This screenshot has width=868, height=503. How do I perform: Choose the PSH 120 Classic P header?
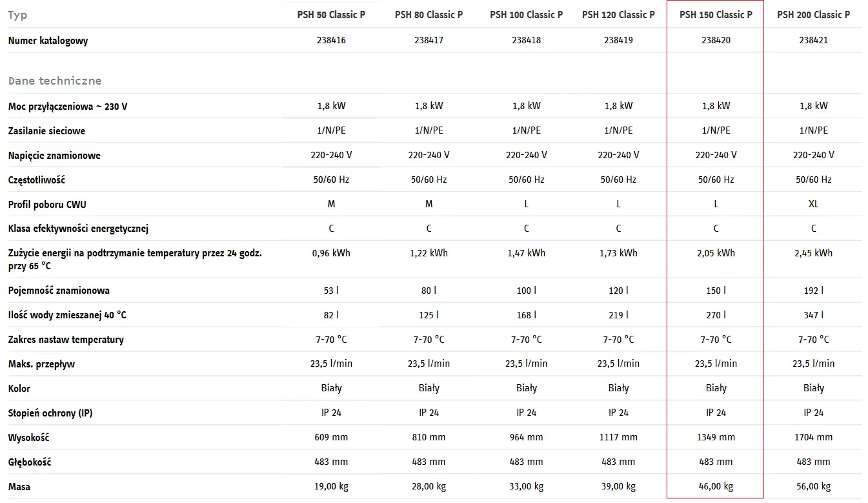(x=618, y=15)
